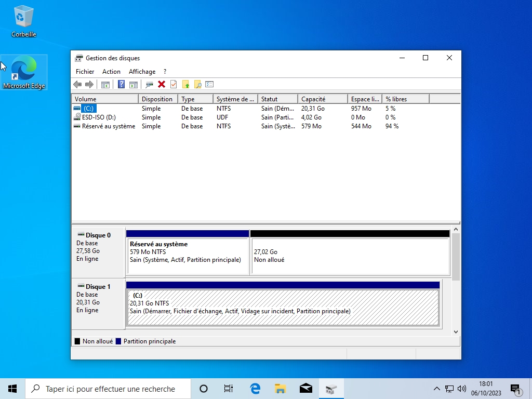Click the folder icon with the magnifying glass
Viewport: 532px width, 399px height.
click(197, 84)
